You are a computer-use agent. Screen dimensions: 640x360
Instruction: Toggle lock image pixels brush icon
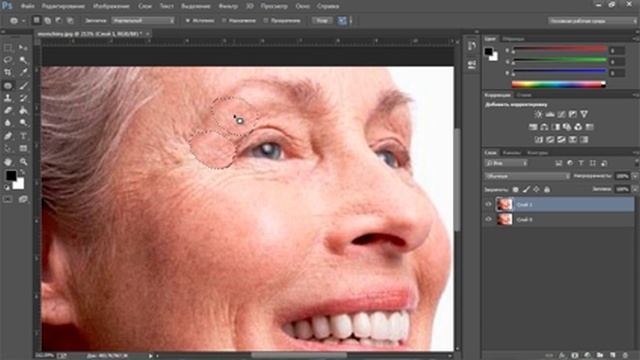point(526,189)
